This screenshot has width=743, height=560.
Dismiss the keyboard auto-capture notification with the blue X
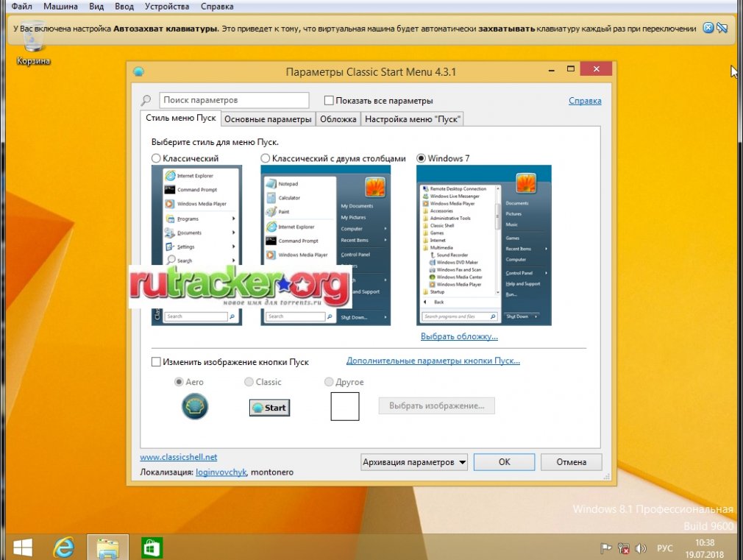click(x=708, y=28)
